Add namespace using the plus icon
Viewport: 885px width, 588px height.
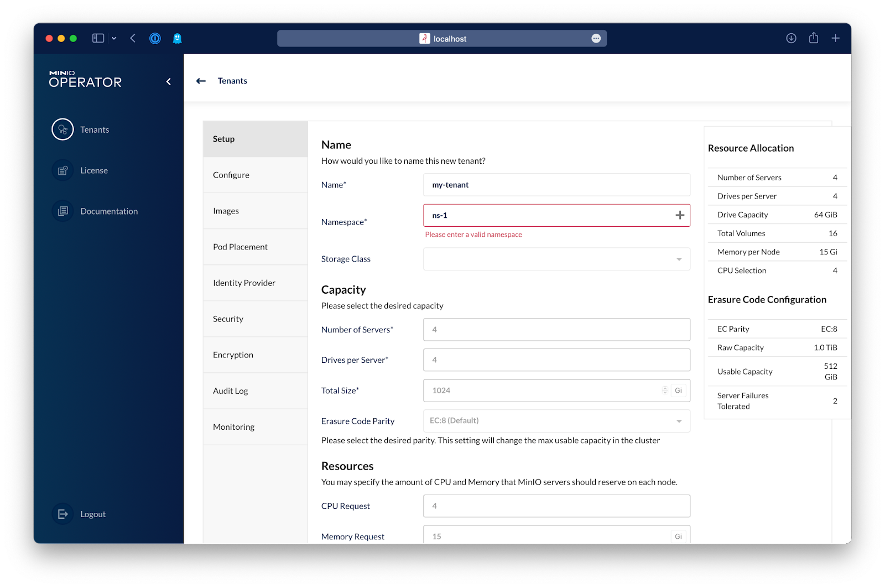[x=680, y=215]
